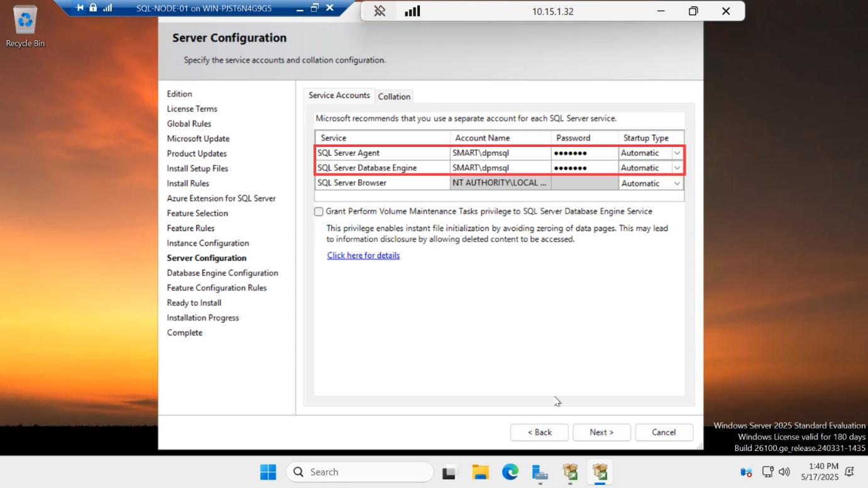Click Instance Configuration step in sidebar
868x488 pixels.
coord(207,244)
